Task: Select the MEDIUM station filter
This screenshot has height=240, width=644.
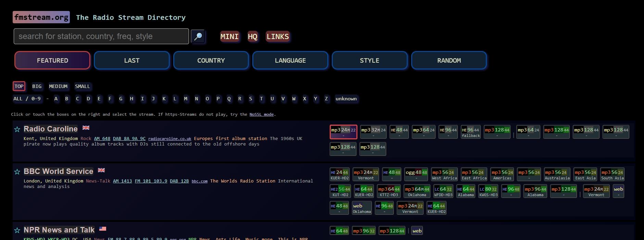Action: 58,86
